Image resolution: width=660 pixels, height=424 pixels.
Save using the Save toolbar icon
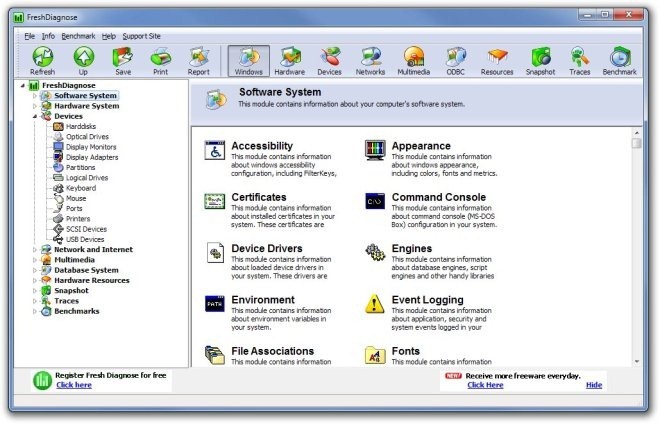click(x=123, y=61)
